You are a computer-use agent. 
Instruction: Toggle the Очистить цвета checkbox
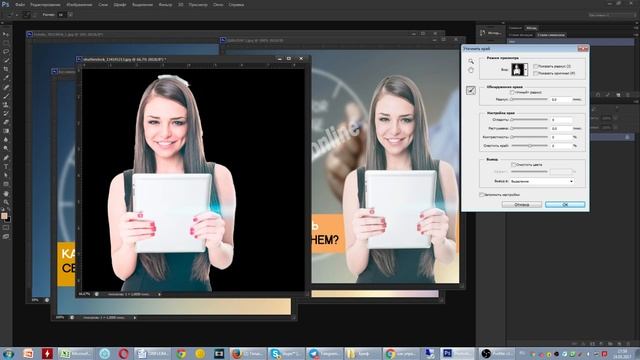pos(514,164)
